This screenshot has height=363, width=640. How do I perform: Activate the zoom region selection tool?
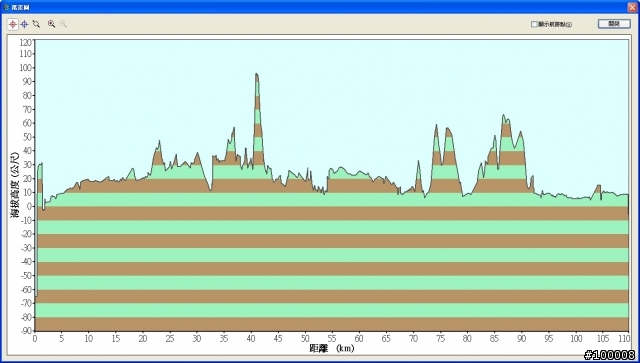(x=36, y=24)
